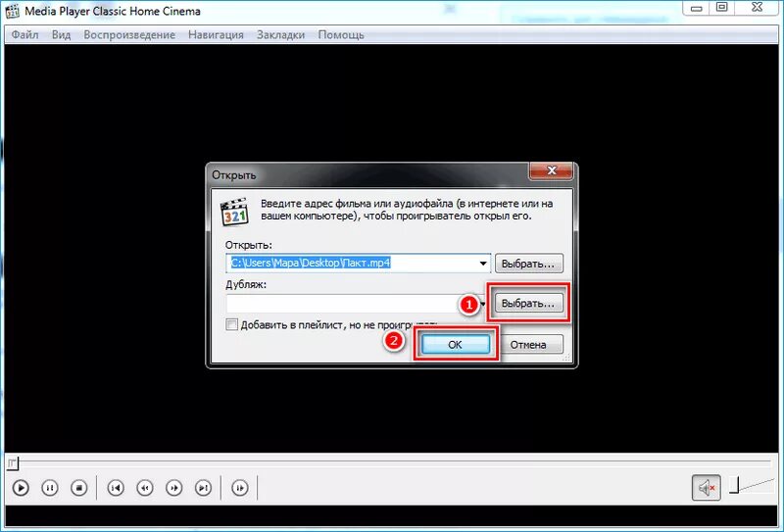Click the Отмена button
The height and width of the screenshot is (532, 784).
click(x=529, y=345)
